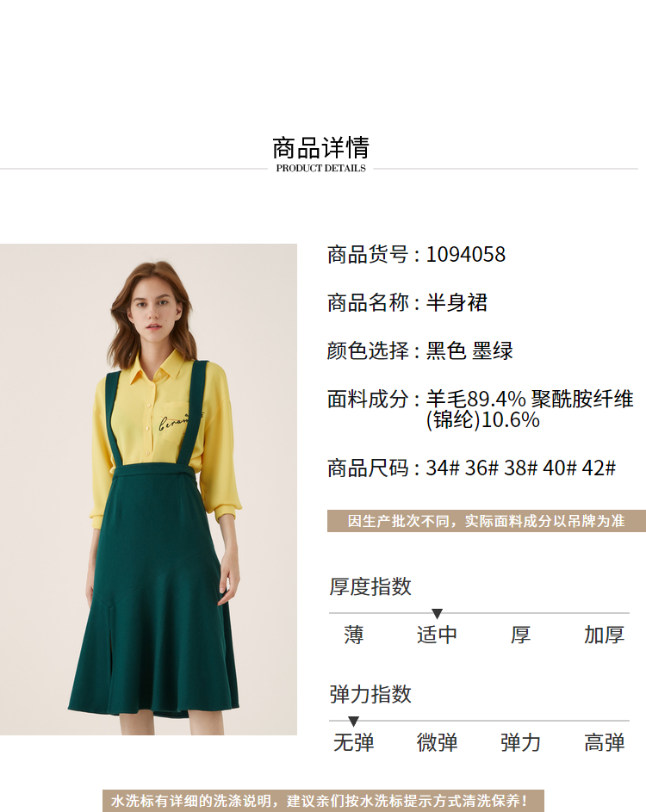Select the 微弹 elasticity label
This screenshot has height=812, width=646.
click(437, 742)
